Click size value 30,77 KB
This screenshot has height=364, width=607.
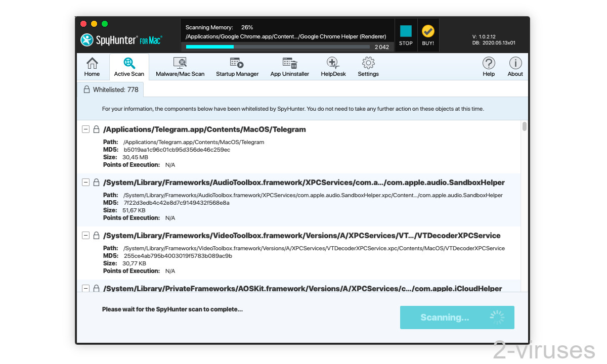tap(134, 263)
